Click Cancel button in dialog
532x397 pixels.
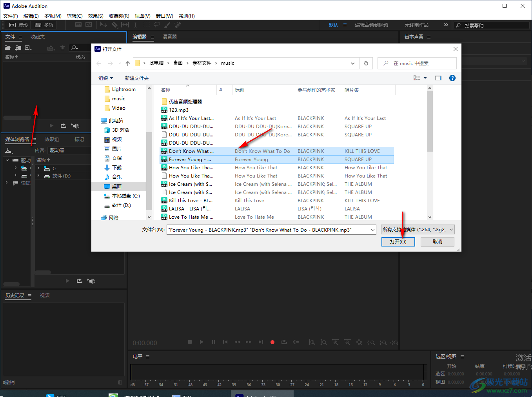pyautogui.click(x=438, y=242)
